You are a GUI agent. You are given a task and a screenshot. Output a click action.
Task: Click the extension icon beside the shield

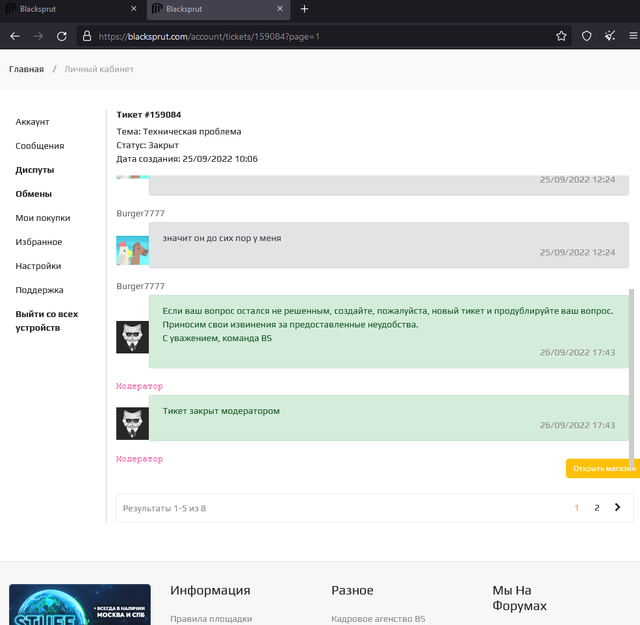coord(610,36)
